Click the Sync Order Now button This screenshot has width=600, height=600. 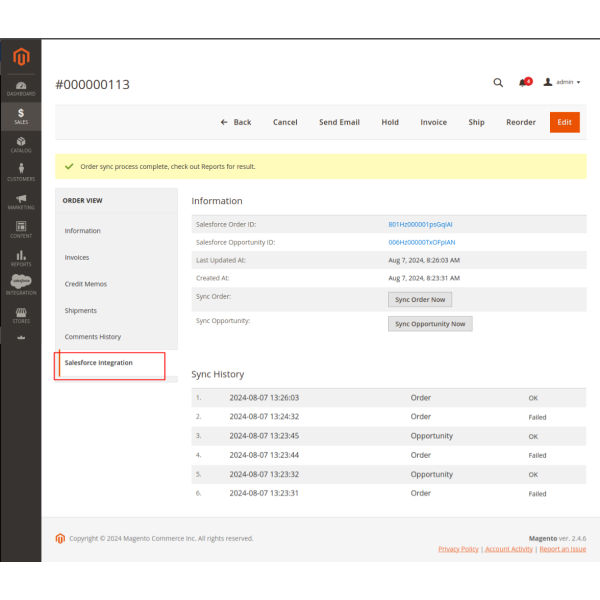pyautogui.click(x=420, y=299)
